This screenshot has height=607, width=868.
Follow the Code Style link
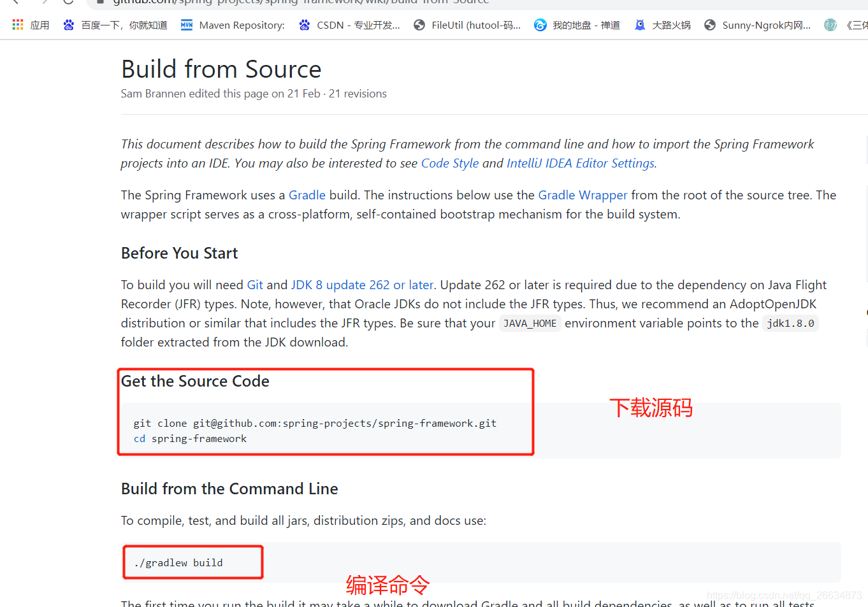[x=450, y=163]
